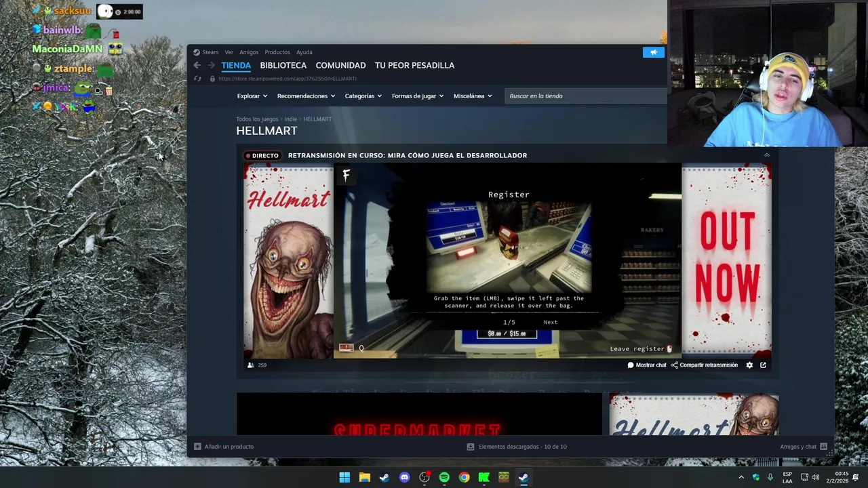Go to the Indie breadcrumb link
The width and height of the screenshot is (868, 488).
pos(291,119)
